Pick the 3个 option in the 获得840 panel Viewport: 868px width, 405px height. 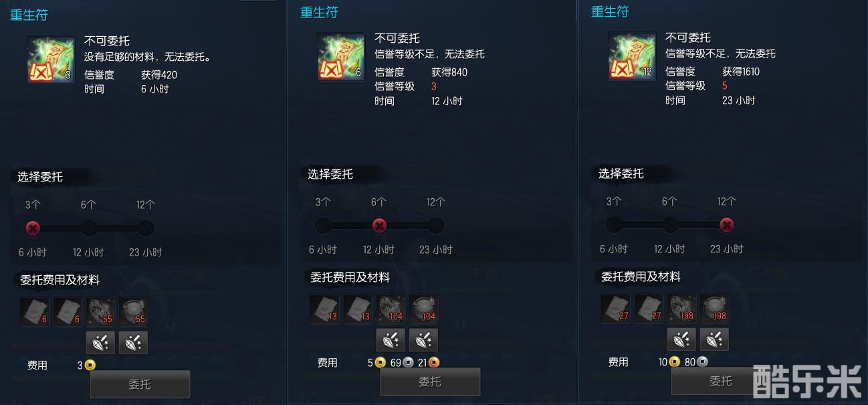point(323,226)
